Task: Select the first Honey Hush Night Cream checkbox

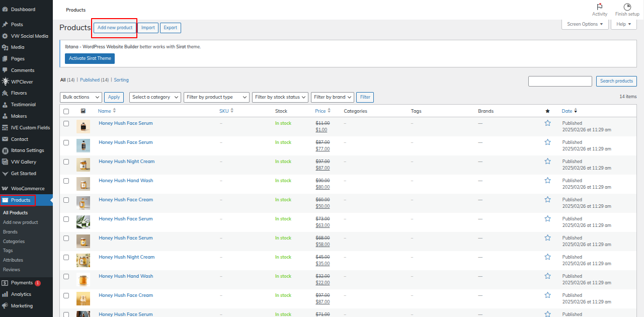Action: click(x=66, y=162)
